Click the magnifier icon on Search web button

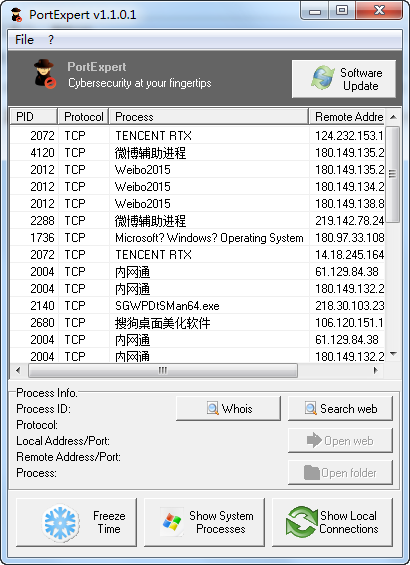click(311, 408)
